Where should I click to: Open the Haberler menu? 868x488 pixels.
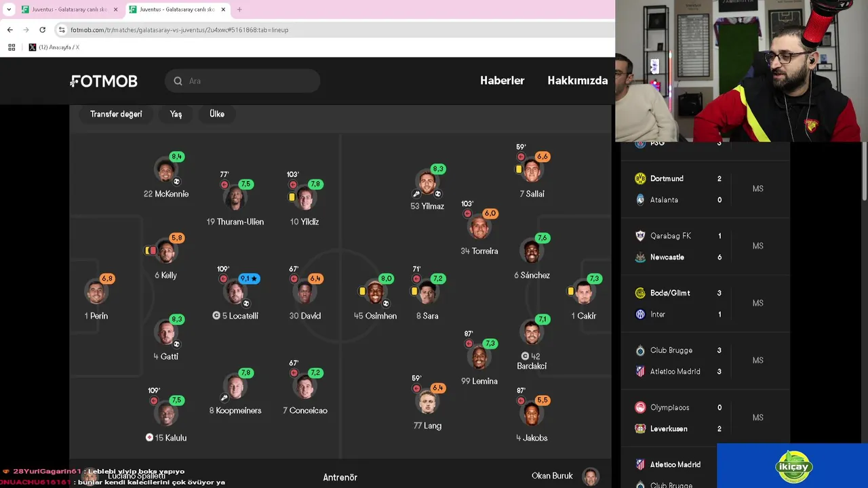coord(502,81)
